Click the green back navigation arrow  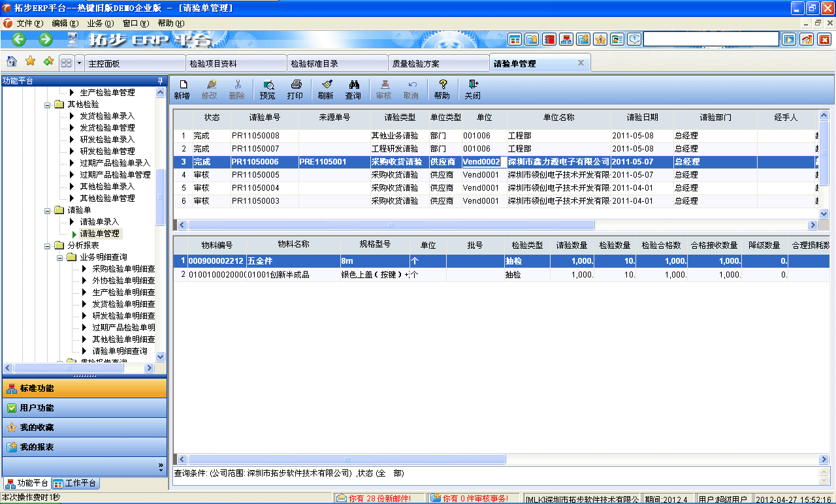tap(18, 39)
